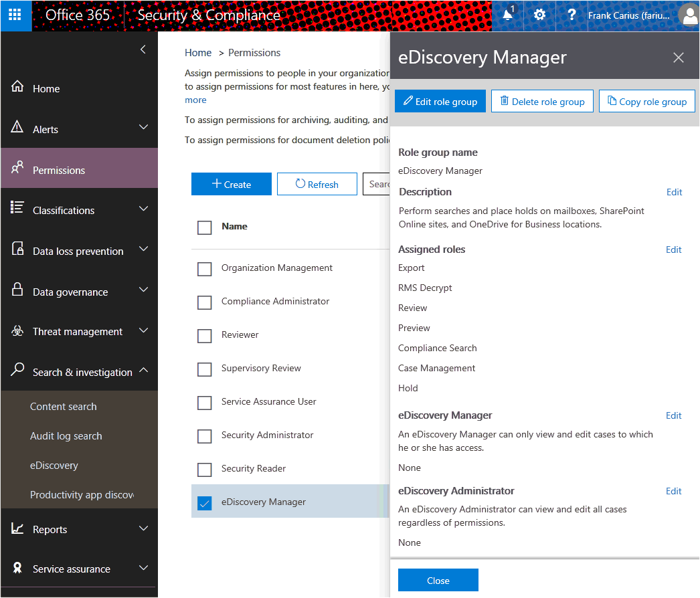Viewport: 700px width, 598px height.
Task: Click the Office 365 title link
Action: pyautogui.click(x=78, y=15)
